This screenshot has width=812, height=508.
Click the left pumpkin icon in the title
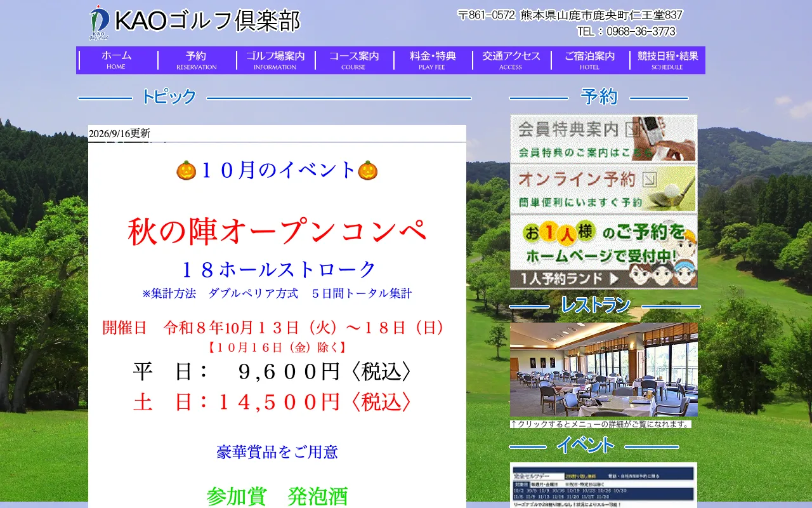tap(186, 170)
